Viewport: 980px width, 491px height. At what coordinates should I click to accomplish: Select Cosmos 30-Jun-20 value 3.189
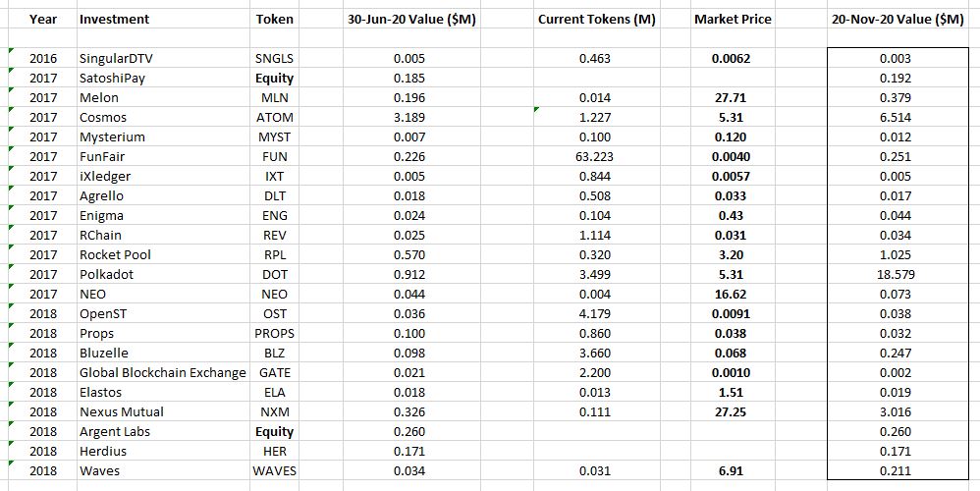[x=409, y=118]
